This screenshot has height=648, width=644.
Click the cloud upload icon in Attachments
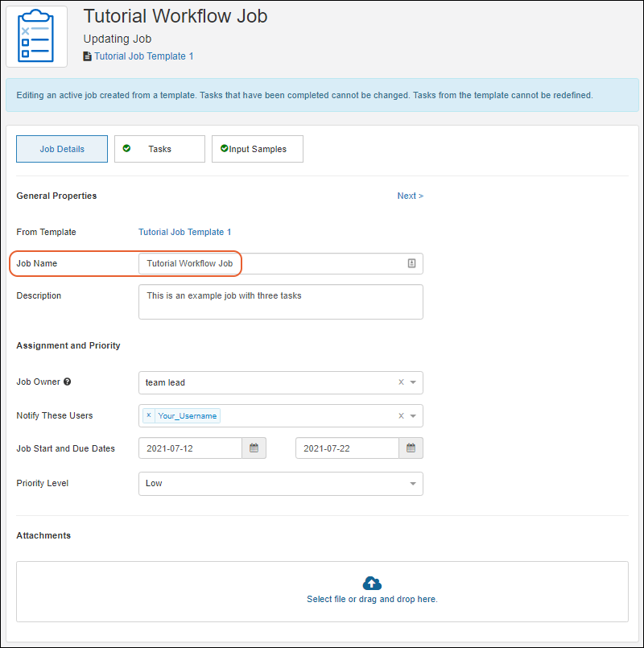(x=372, y=583)
